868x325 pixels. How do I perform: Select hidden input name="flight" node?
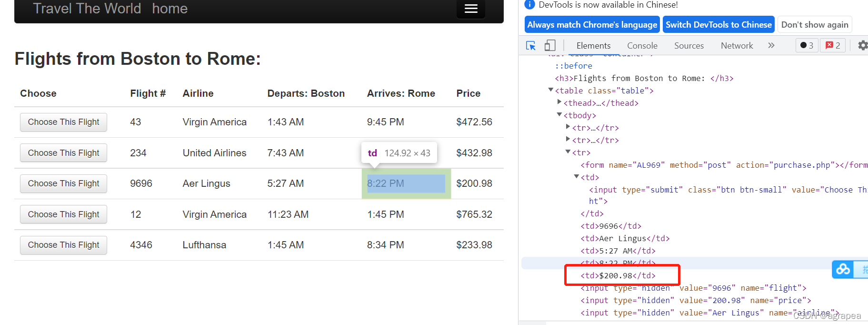coord(693,288)
